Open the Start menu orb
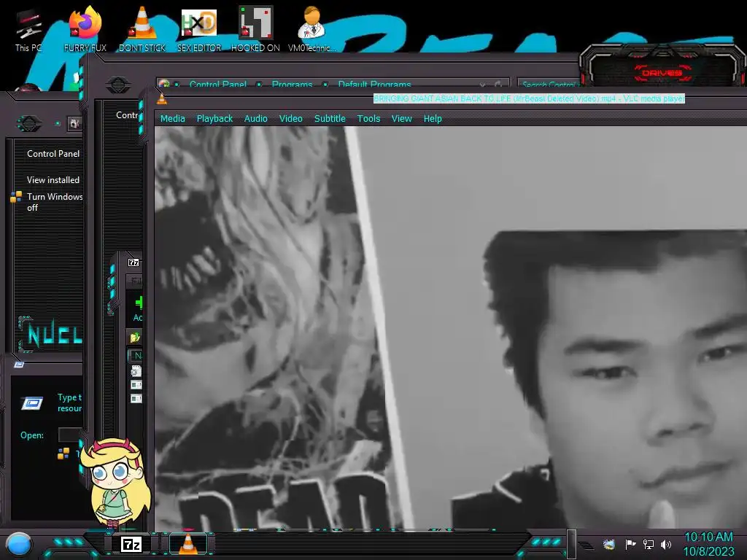Screen dimensions: 747x560 pyautogui.click(x=18, y=544)
